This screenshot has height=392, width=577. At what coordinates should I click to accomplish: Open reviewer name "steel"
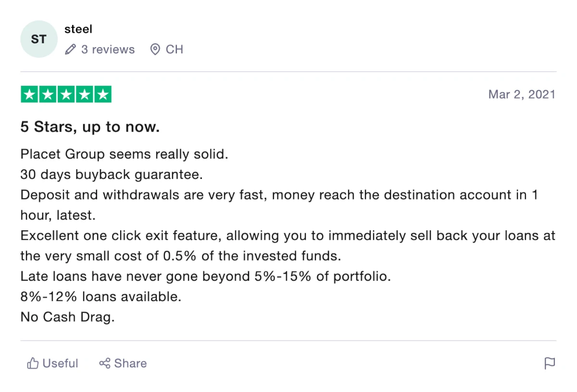pos(78,29)
